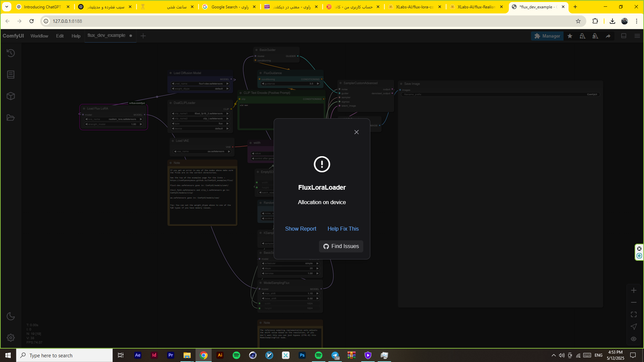Toggle link visibility eye icon
Image resolution: width=644 pixels, height=362 pixels.
634,339
